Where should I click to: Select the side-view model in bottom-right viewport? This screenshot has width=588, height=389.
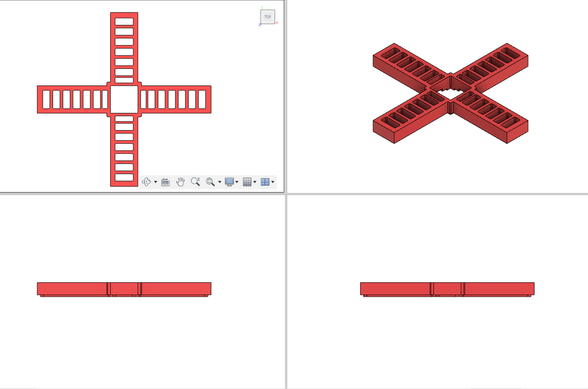447,289
